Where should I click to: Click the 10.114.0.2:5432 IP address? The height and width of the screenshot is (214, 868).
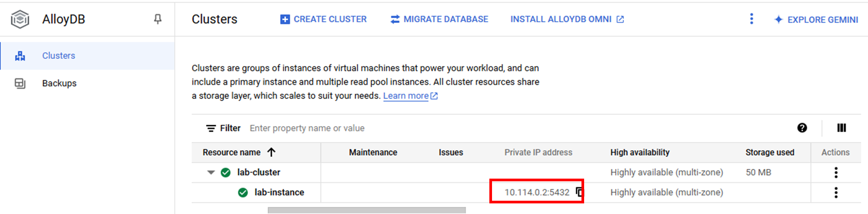537,192
